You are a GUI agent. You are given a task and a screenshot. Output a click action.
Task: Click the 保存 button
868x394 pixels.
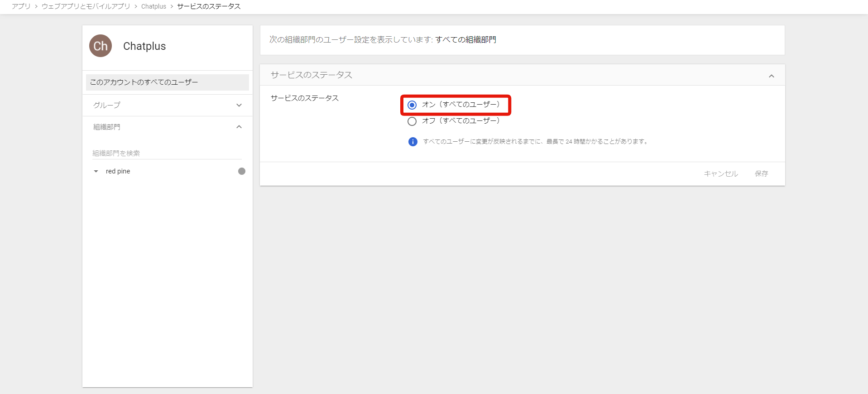coord(762,173)
